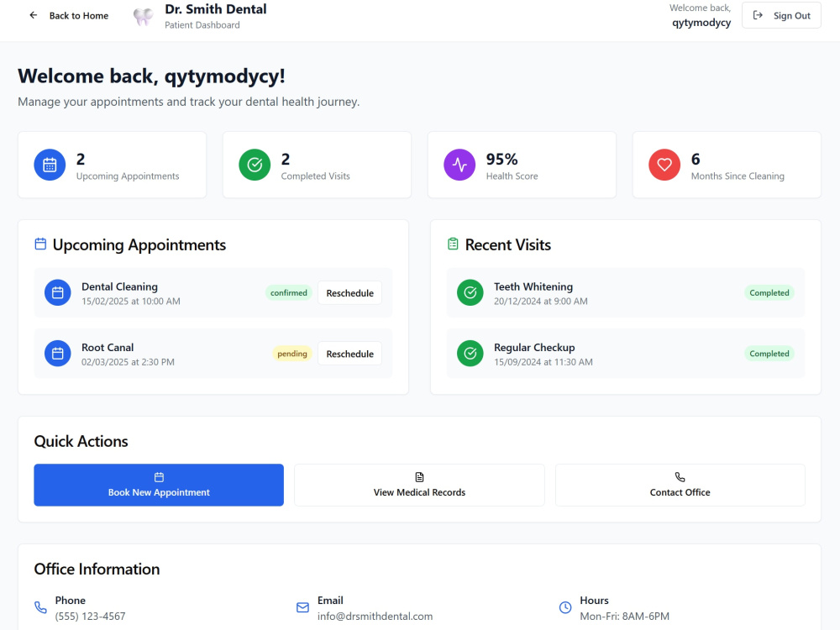Click the document icon above View Medical Records
The image size is (840, 630).
[x=419, y=477]
